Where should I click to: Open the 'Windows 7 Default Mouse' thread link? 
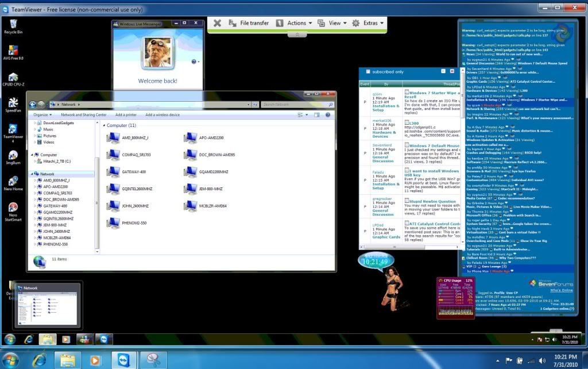click(x=434, y=145)
